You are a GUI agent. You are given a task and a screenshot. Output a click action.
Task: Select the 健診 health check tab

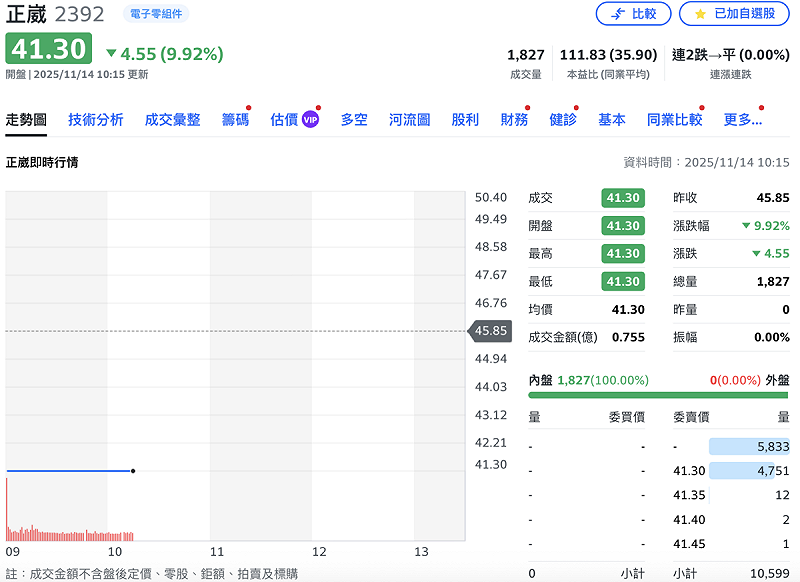[563, 117]
